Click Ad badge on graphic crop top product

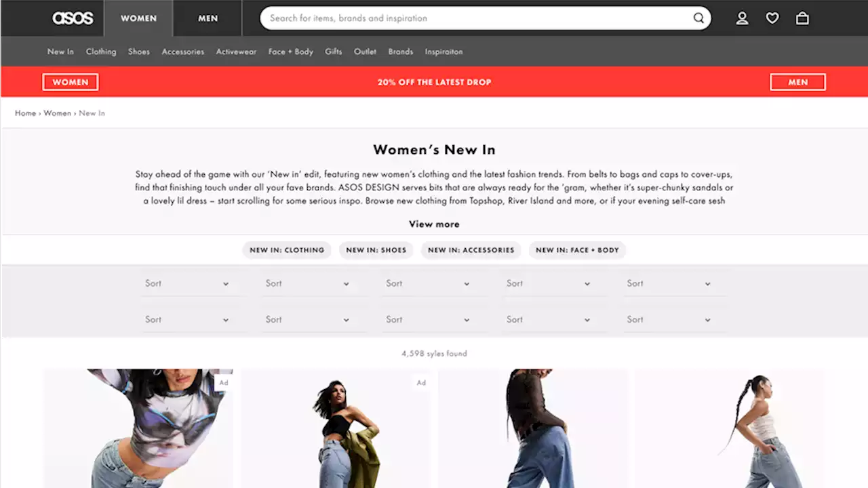224,383
